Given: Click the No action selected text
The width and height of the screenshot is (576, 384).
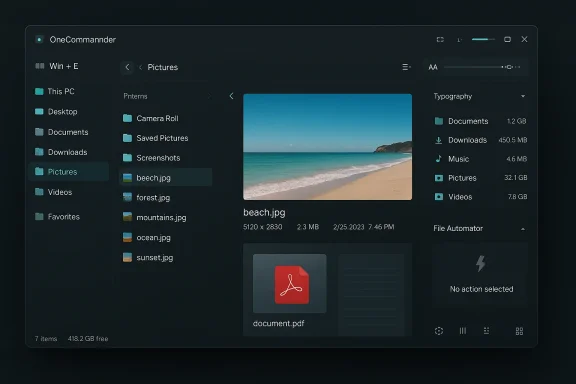Looking at the screenshot, I should [481, 289].
